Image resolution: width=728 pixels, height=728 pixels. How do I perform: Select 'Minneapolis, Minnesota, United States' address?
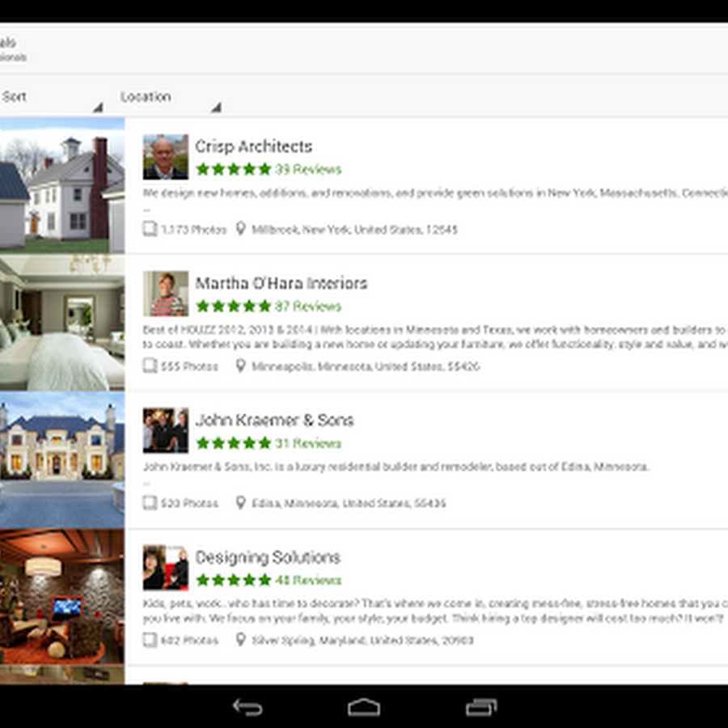[366, 366]
